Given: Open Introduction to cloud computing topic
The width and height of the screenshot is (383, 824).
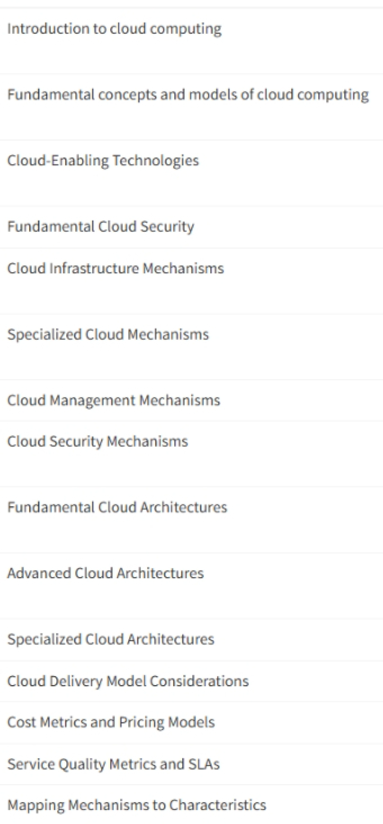Looking at the screenshot, I should click(x=191, y=40).
